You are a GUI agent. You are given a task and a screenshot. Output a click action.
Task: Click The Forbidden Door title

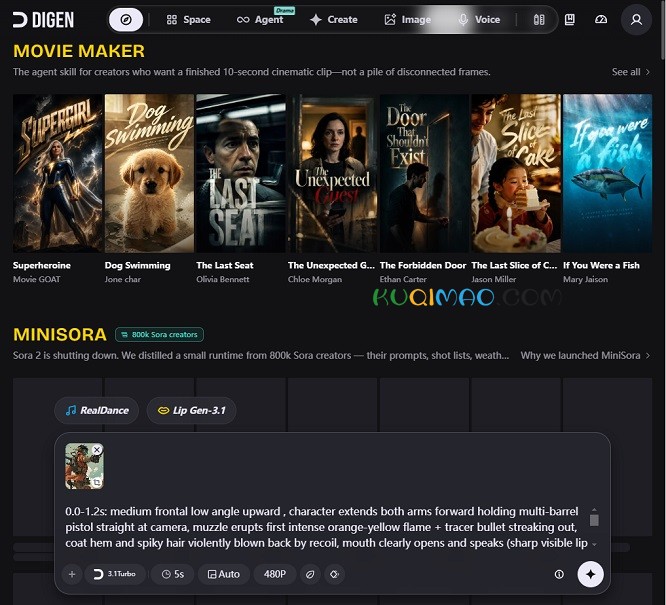coord(423,265)
